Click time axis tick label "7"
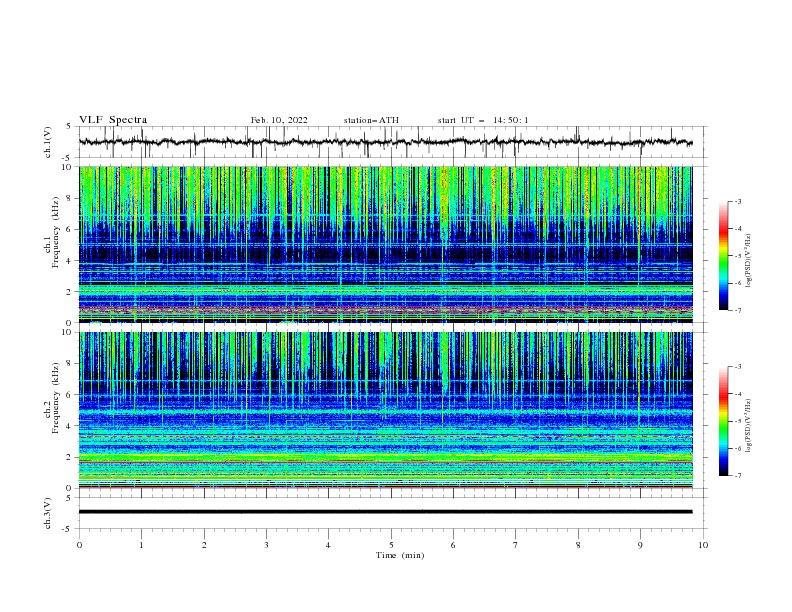Image resolution: width=792 pixels, height=612 pixels. click(x=516, y=545)
